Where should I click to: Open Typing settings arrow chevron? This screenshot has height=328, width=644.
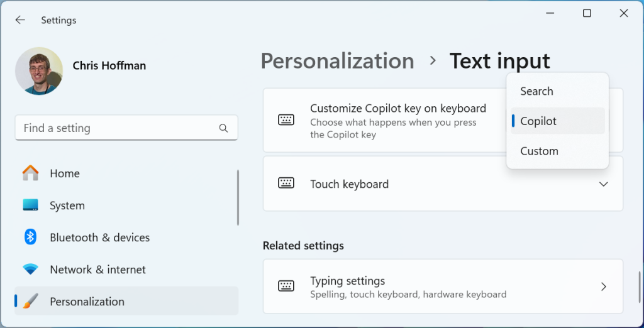pyautogui.click(x=604, y=287)
